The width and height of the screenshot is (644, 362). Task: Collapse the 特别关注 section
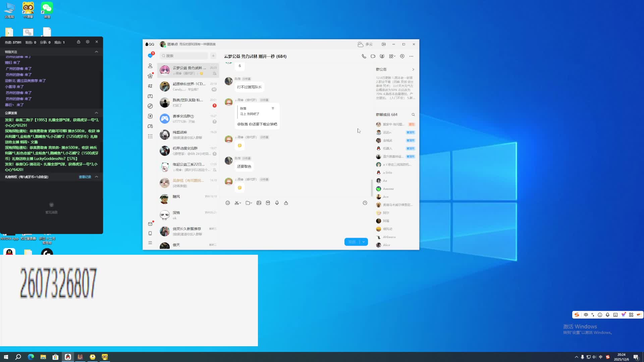96,52
